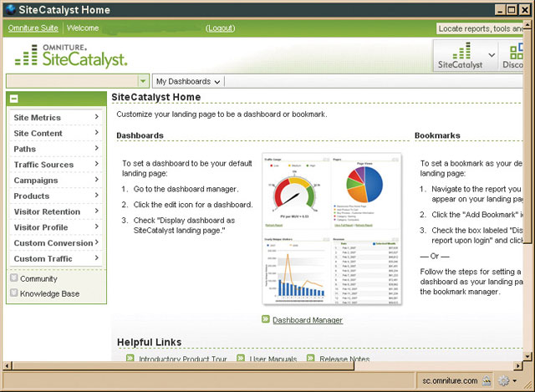Click the Knowledge Base icon in the sidebar
This screenshot has height=392, width=535.
coord(14,293)
